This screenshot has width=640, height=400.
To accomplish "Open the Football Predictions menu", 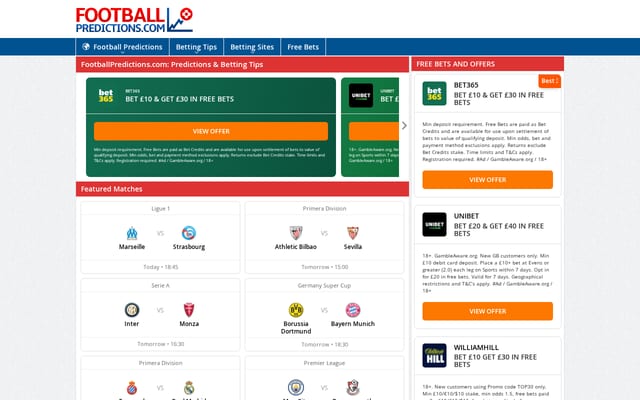I will (x=122, y=47).
